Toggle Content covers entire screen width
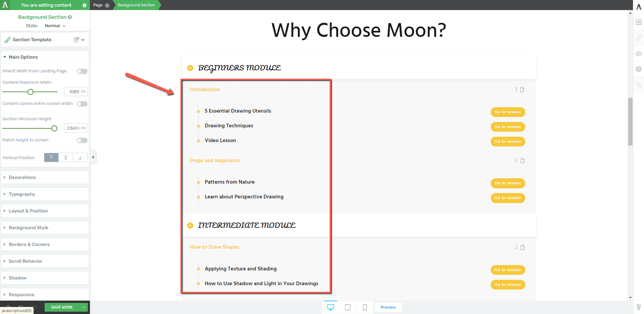 click(x=82, y=104)
